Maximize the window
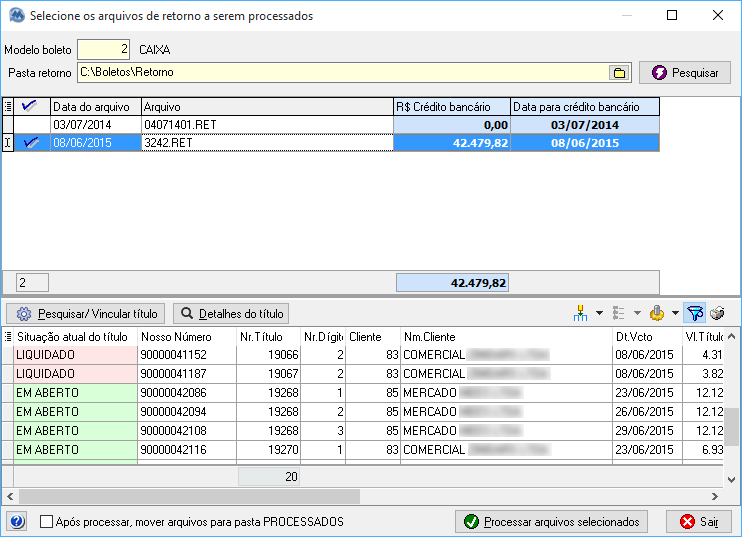742x537 pixels. point(671,15)
